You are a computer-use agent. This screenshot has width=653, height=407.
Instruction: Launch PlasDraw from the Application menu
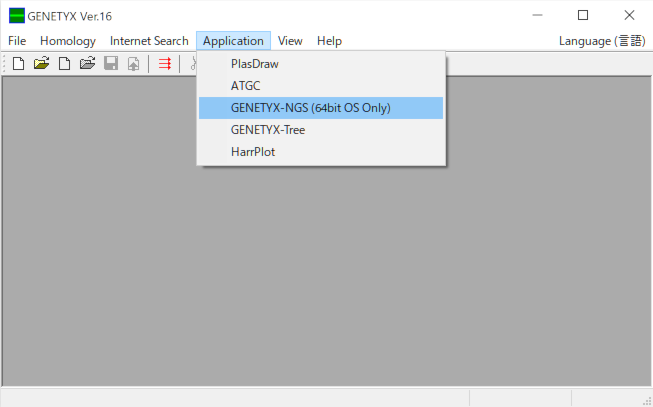[x=255, y=64]
